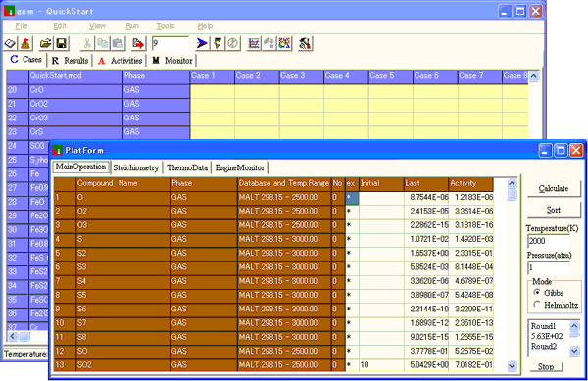The image size is (588, 381).
Task: Click the Last value 8.7544E-06 cell
Action: [x=426, y=197]
